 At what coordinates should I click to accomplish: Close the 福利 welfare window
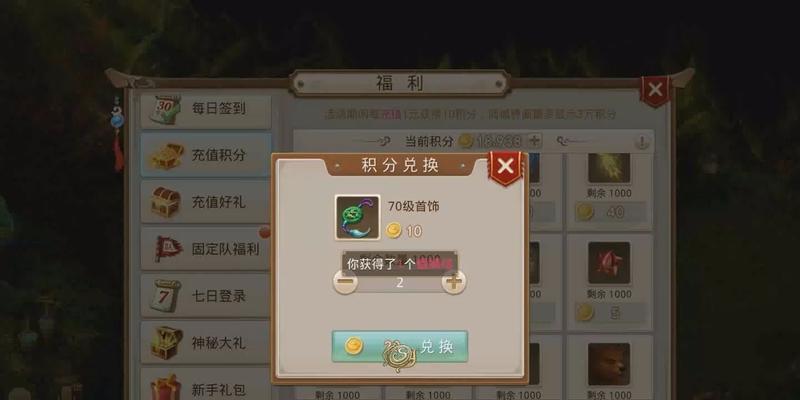[655, 90]
